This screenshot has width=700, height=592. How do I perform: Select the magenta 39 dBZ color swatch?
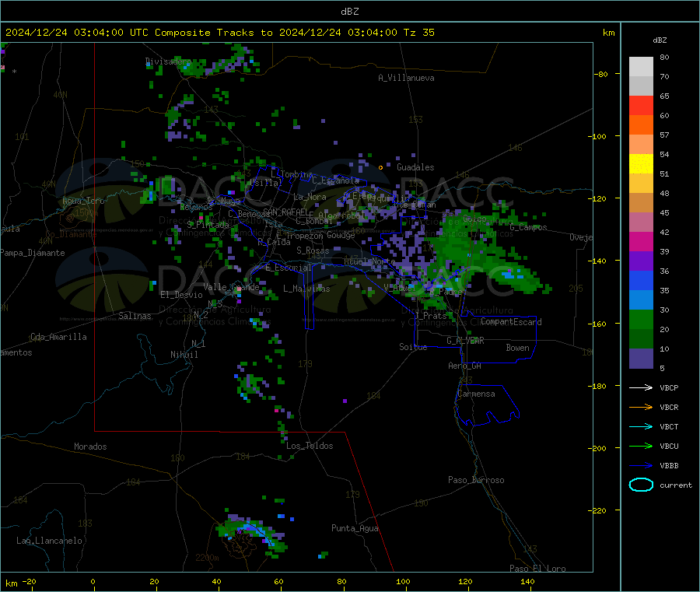click(x=641, y=241)
